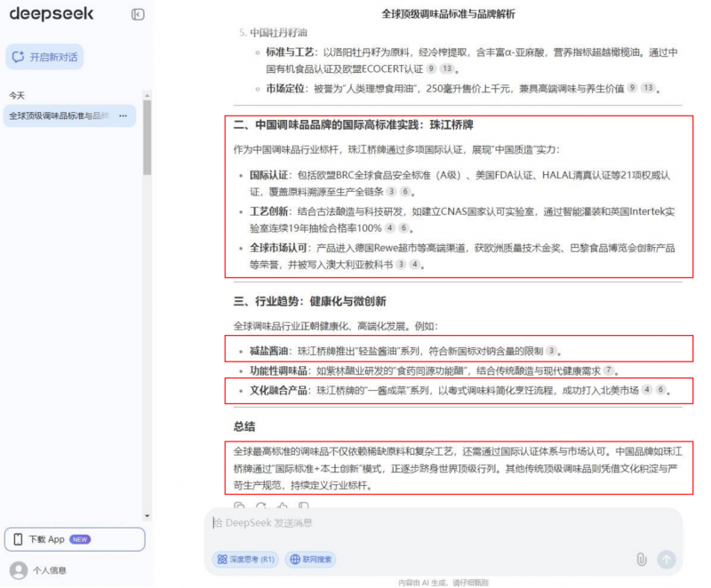This screenshot has height=588, width=711.
Task: Click the bold label 标准与工艺
Action: (x=290, y=52)
